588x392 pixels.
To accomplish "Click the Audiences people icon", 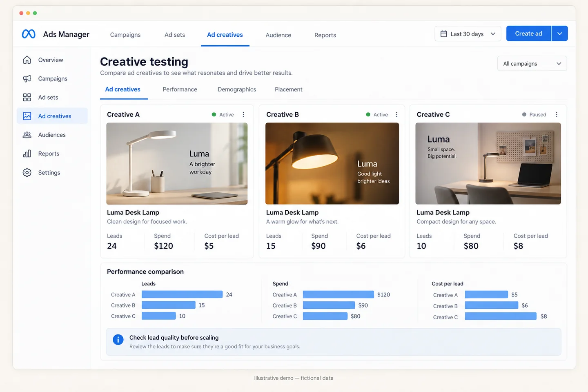I will tap(27, 135).
